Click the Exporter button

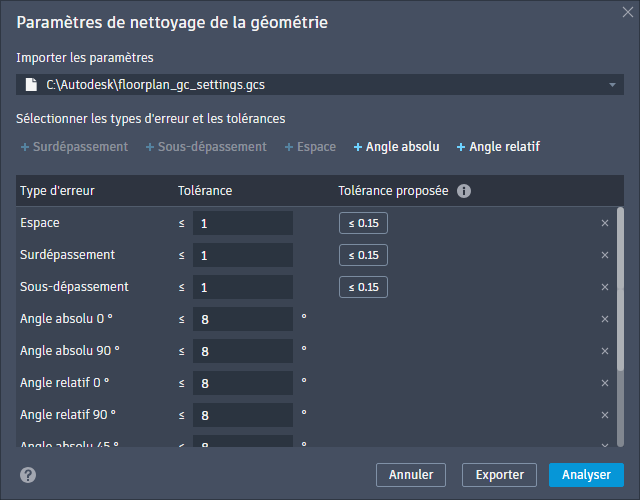499,474
